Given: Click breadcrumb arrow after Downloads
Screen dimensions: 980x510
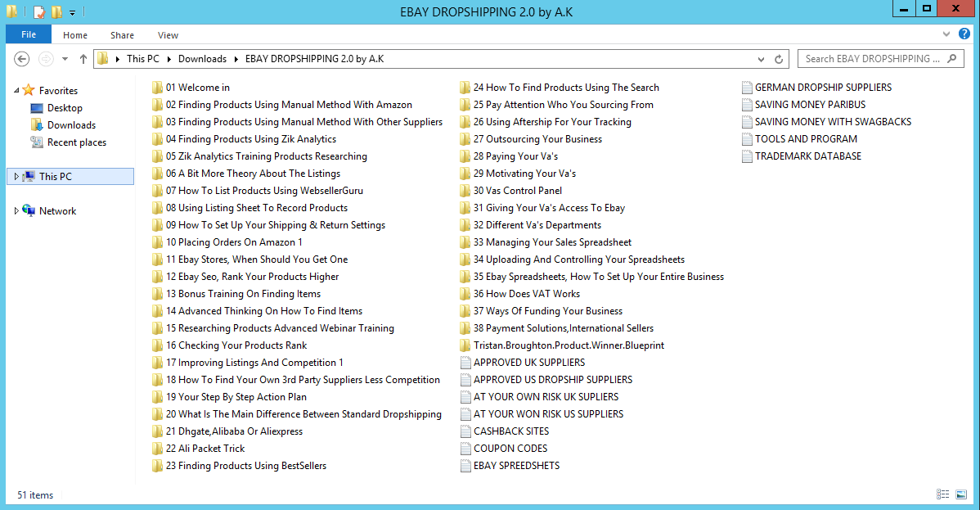Looking at the screenshot, I should point(236,59).
